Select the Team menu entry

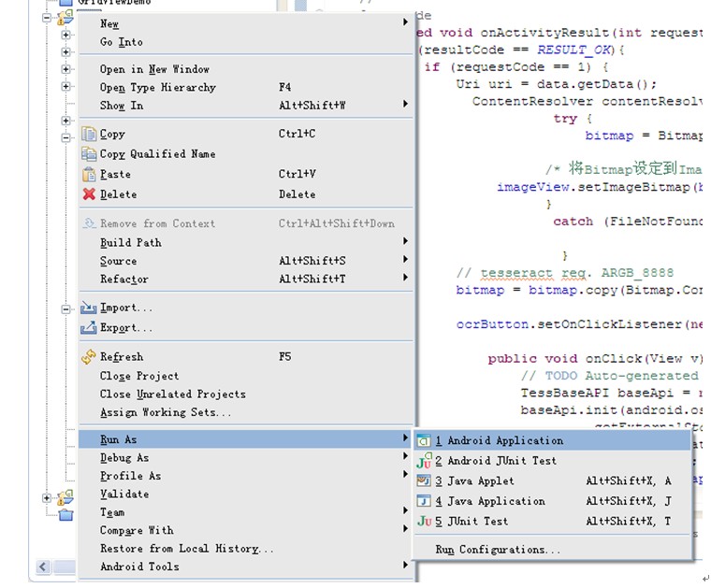(246, 512)
